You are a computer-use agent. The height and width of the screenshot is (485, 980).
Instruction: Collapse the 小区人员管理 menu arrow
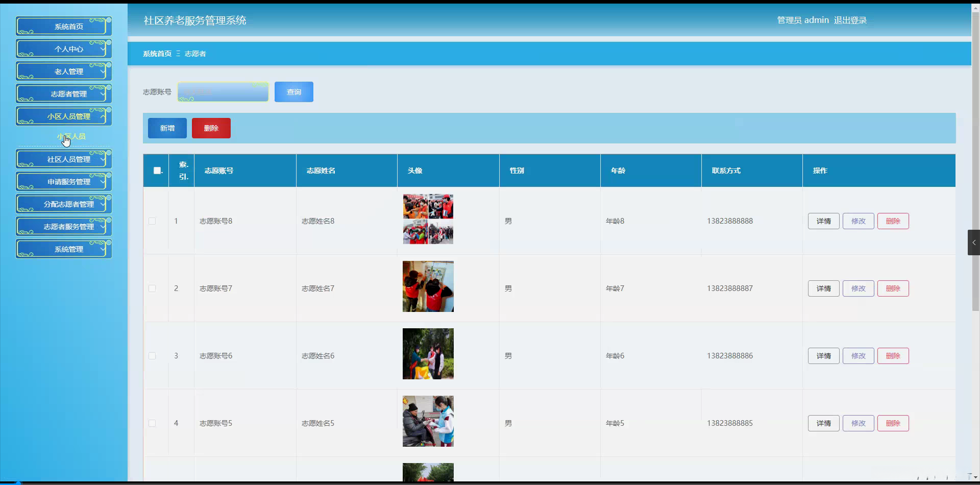pyautogui.click(x=103, y=116)
